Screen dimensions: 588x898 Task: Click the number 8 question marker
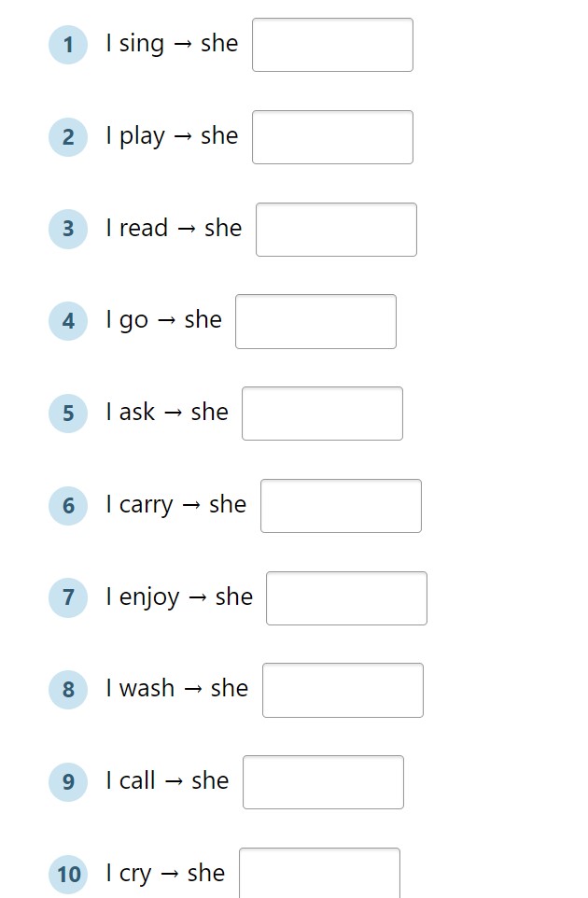point(68,690)
